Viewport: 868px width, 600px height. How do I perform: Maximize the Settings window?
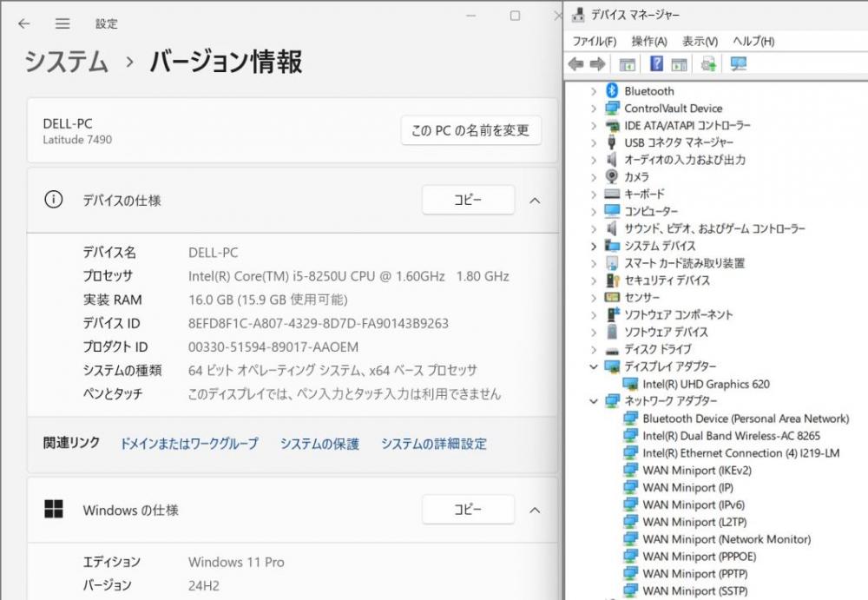(515, 16)
